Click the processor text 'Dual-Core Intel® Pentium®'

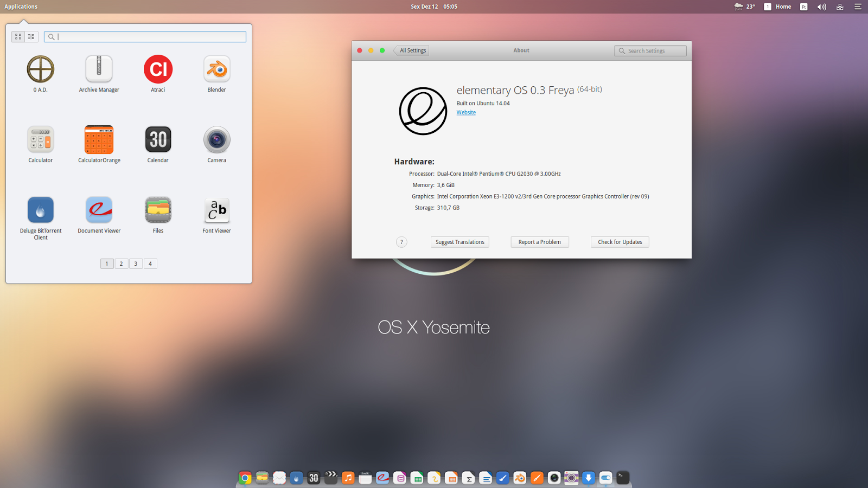coord(470,174)
